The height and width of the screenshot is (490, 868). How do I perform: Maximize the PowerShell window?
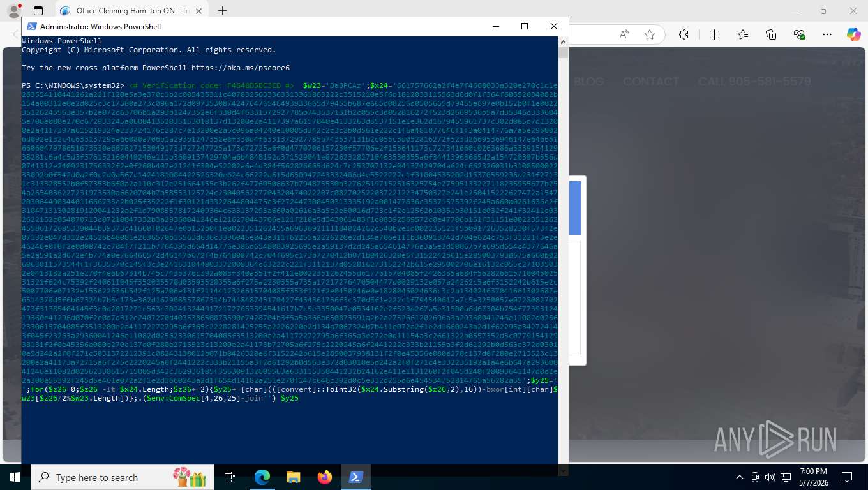coord(525,26)
